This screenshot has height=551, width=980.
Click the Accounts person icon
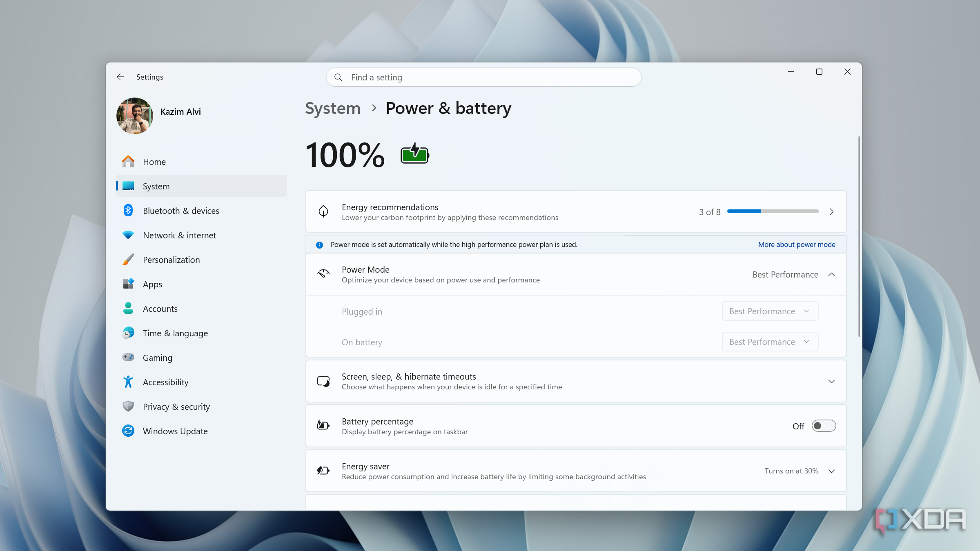click(128, 308)
